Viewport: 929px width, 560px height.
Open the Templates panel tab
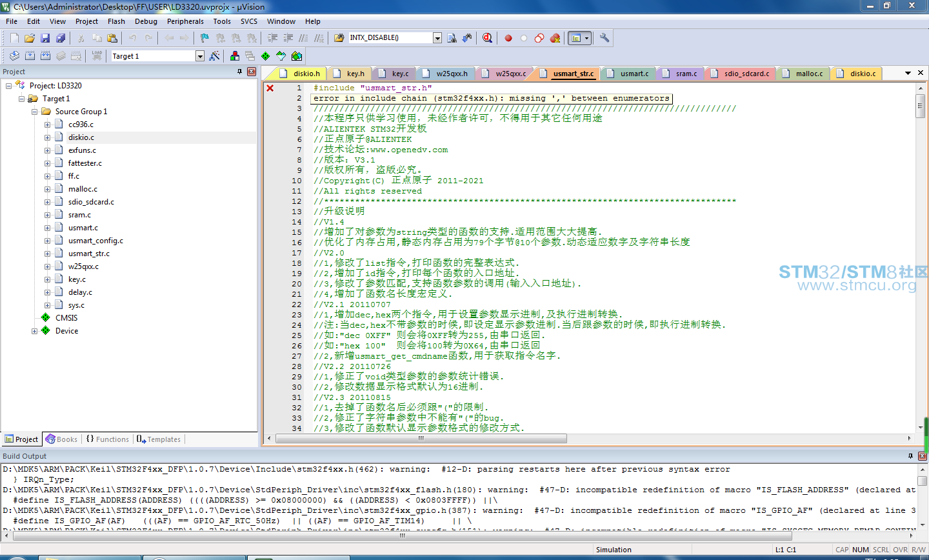159,439
